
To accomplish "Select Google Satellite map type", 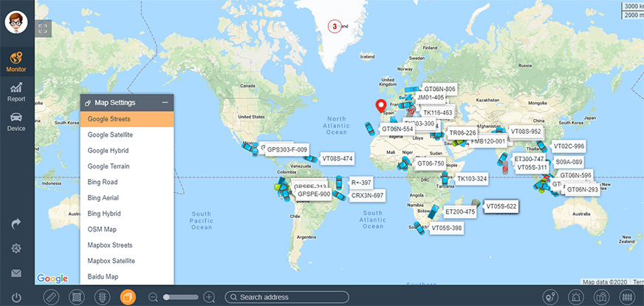I will [127, 135].
